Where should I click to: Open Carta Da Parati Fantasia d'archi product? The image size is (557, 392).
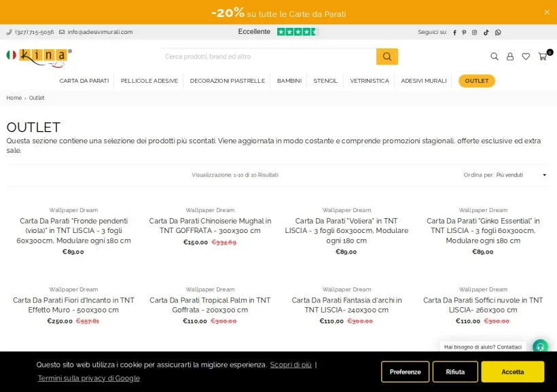pyautogui.click(x=346, y=305)
